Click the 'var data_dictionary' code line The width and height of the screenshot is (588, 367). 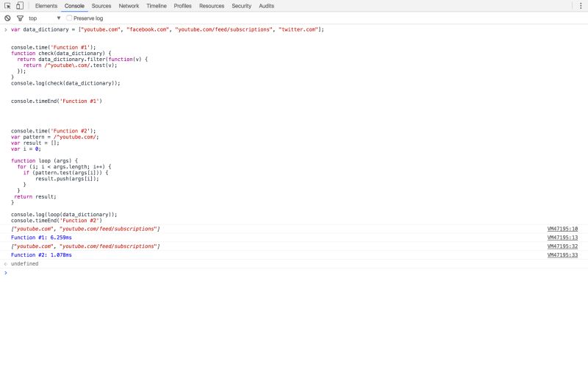[168, 29]
